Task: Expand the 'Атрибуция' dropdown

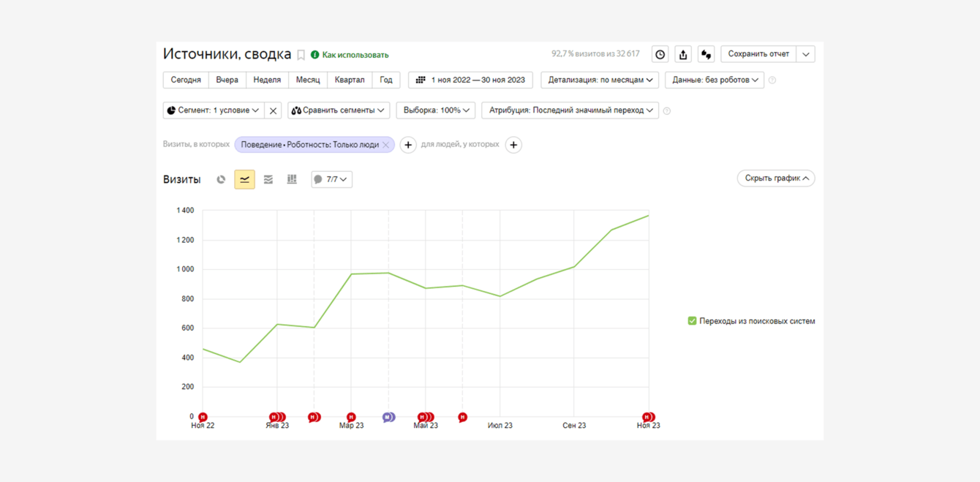Action: 570,110
